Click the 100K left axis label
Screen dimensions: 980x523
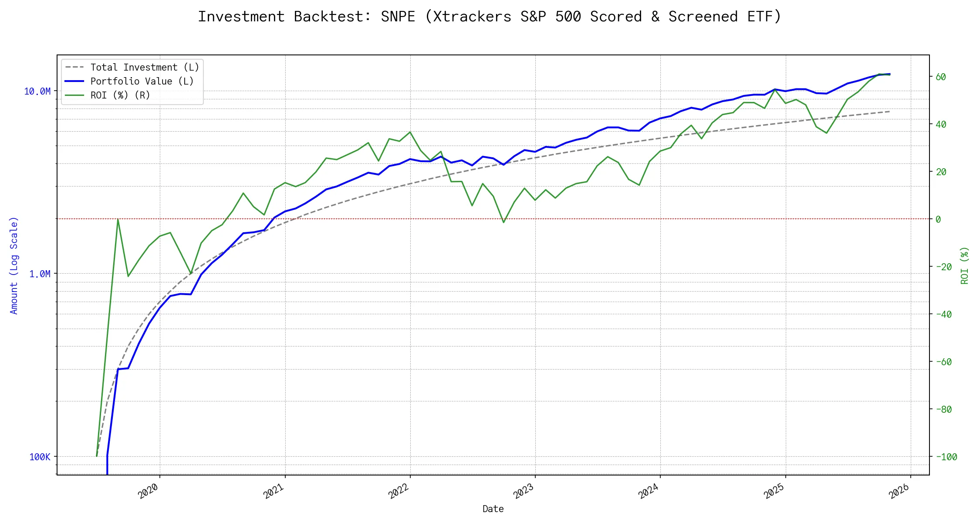[40, 457]
